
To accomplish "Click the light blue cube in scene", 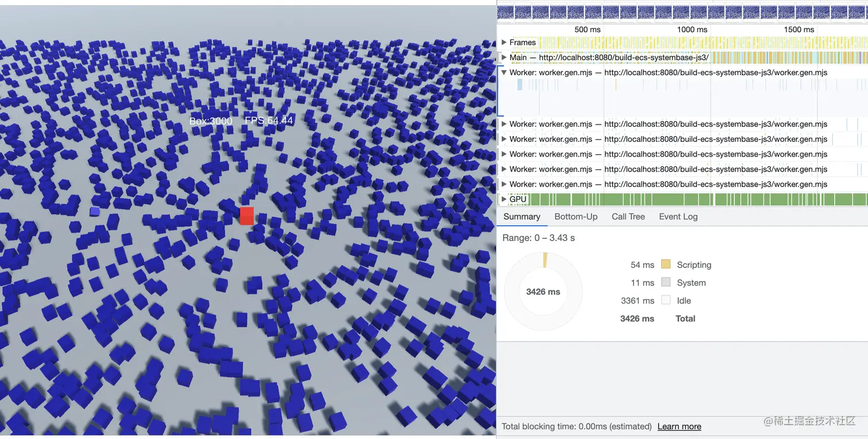I will pyautogui.click(x=95, y=212).
